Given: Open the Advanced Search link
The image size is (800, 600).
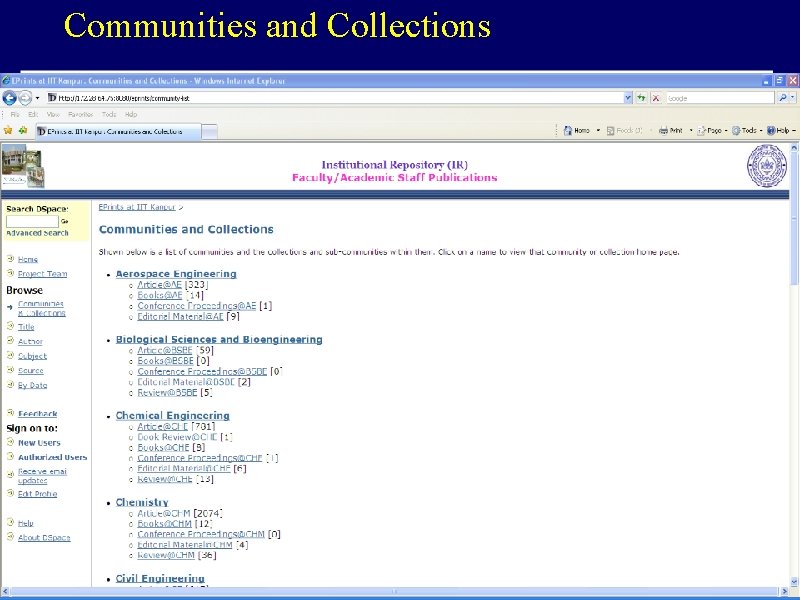Looking at the screenshot, I should pyautogui.click(x=37, y=233).
